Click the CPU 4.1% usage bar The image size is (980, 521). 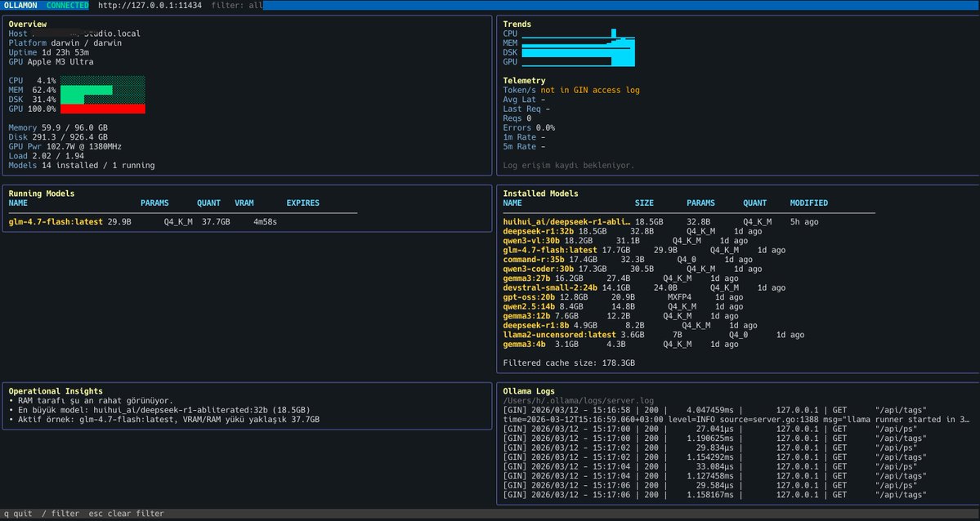tap(102, 81)
